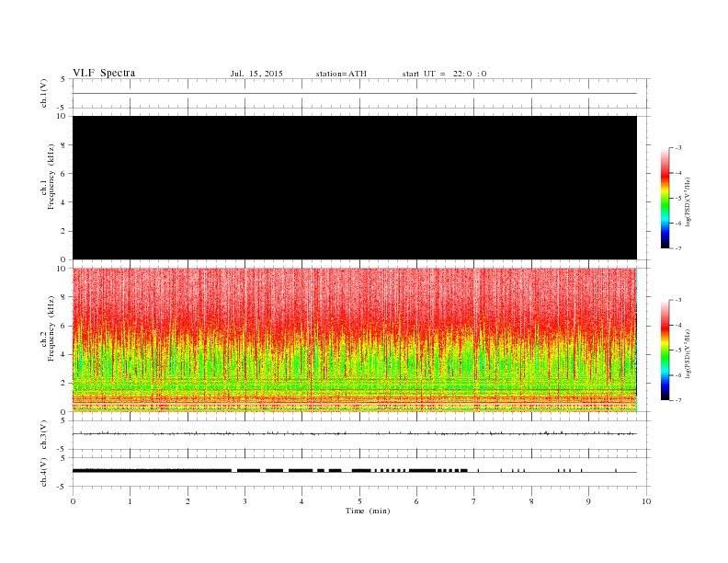Click the colorful ch.2 spectrogram panel
The width and height of the screenshot is (728, 563).
(x=355, y=340)
